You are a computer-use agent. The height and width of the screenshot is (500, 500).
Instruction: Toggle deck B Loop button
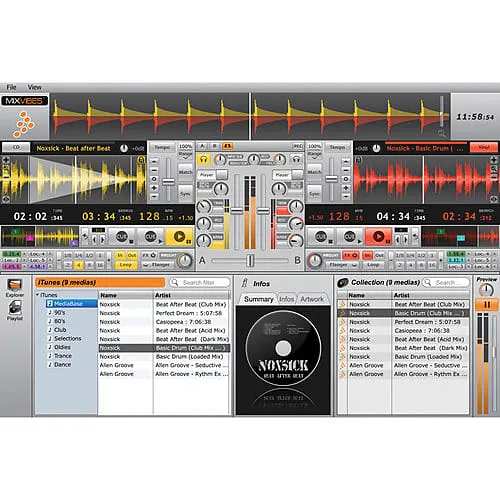[373, 265]
